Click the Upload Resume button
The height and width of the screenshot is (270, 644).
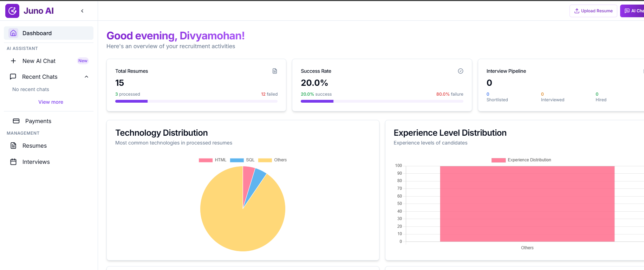pyautogui.click(x=593, y=11)
